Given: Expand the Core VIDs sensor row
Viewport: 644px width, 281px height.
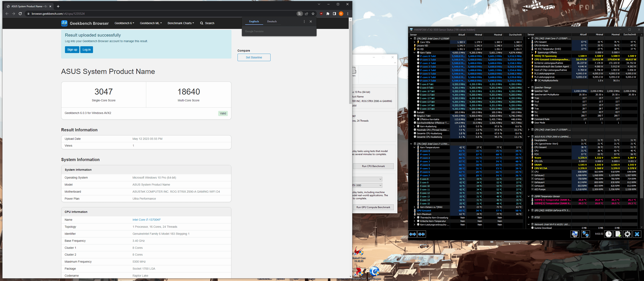Looking at the screenshot, I should pos(414,42).
